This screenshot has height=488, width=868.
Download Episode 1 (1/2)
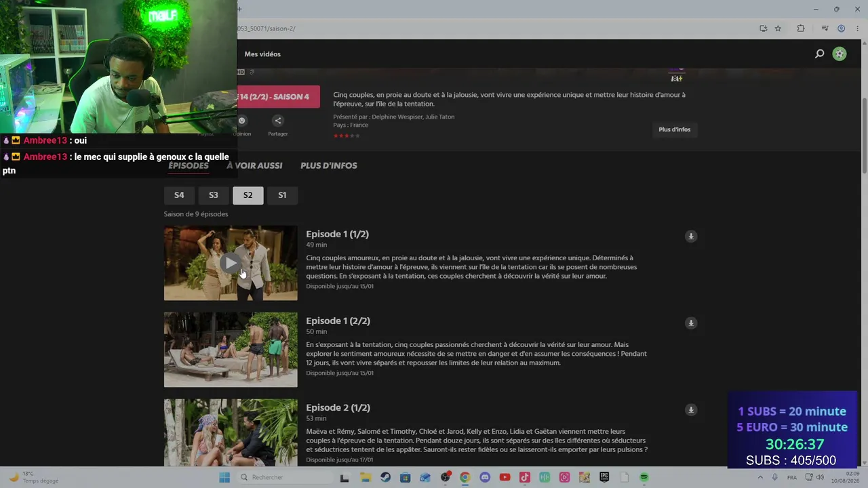click(x=691, y=237)
